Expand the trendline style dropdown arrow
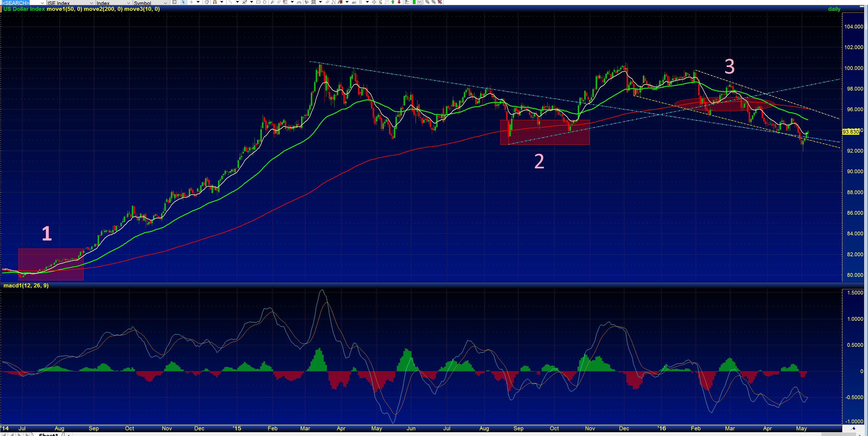868x436 pixels. point(237,2)
